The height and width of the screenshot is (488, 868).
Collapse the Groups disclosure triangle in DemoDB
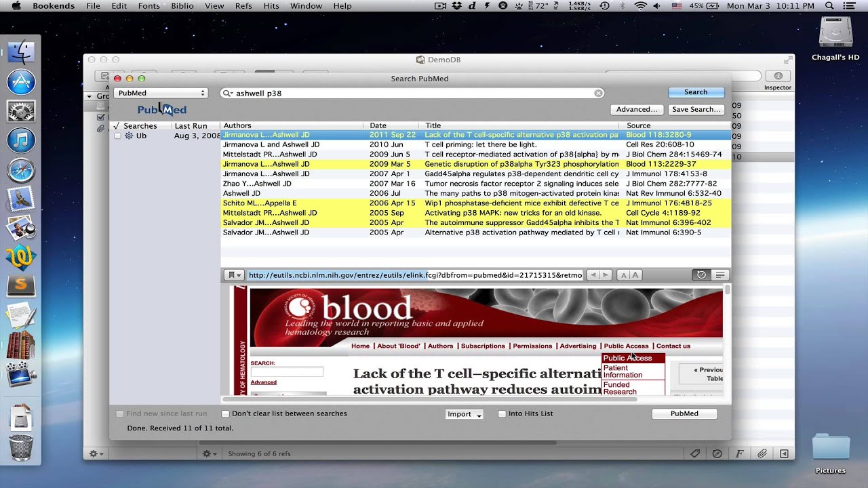89,96
